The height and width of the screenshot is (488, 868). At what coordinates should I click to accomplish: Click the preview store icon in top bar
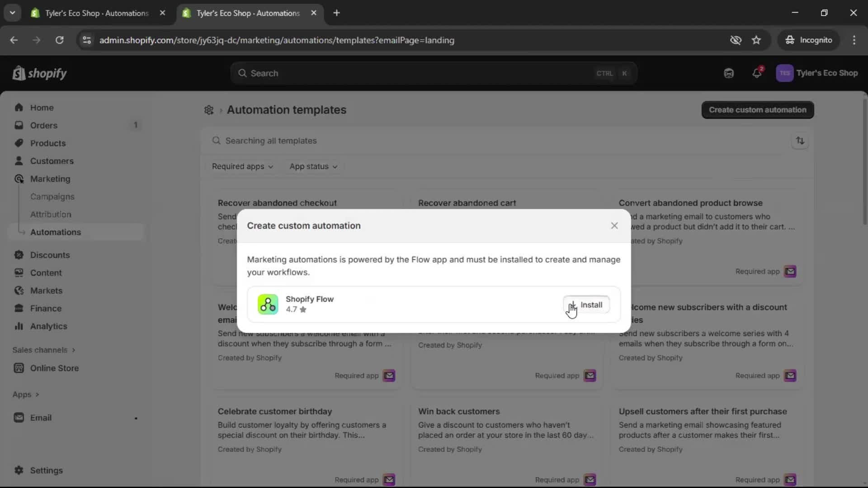click(x=728, y=73)
